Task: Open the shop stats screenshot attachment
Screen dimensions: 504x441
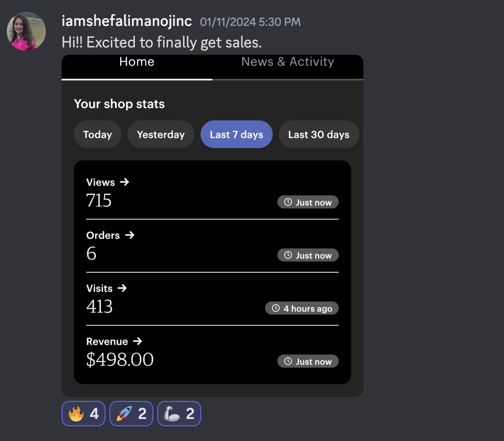Action: click(212, 226)
